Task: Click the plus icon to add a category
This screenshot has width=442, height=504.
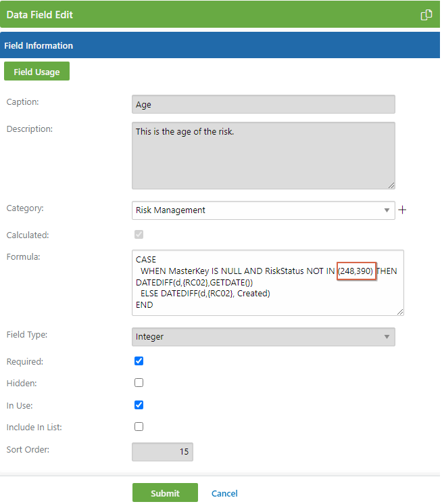Action: click(402, 210)
